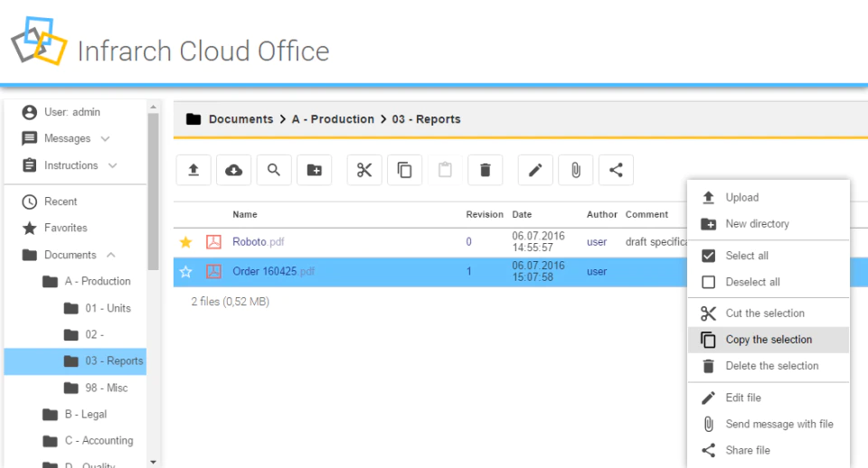Expand the Messages dropdown chevron
The image size is (868, 468).
(x=105, y=138)
